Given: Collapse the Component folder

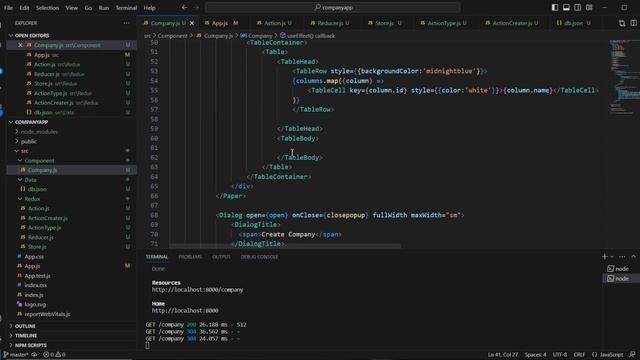Looking at the screenshot, I should point(39,161).
